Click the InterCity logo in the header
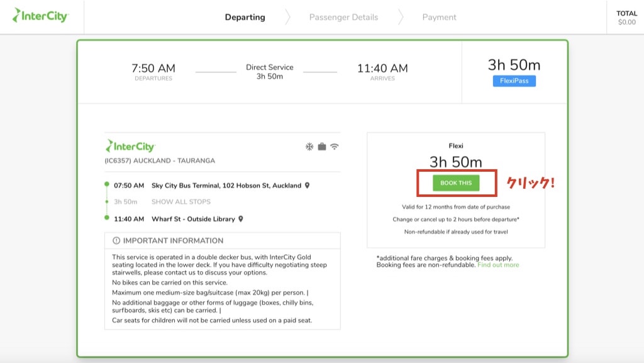Viewport: 644px width, 363px height. 40,16
